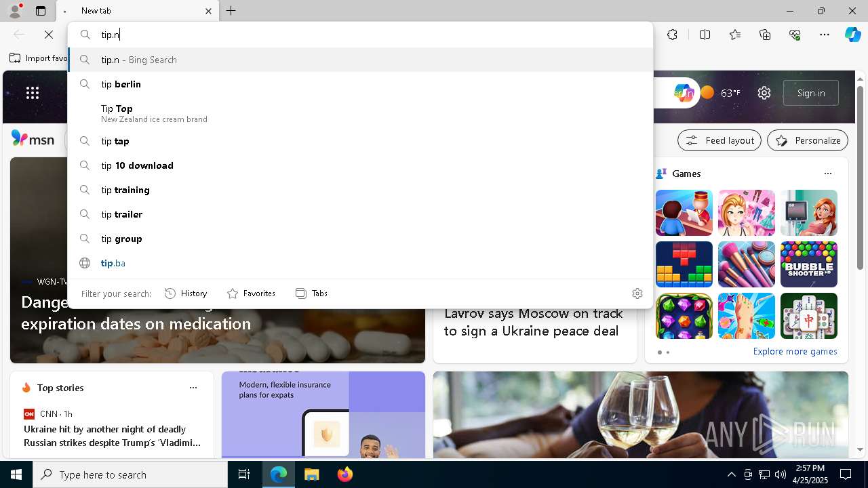Viewport: 868px width, 488px height.
Task: Open the clock showing 2:57 PM
Action: click(x=810, y=474)
